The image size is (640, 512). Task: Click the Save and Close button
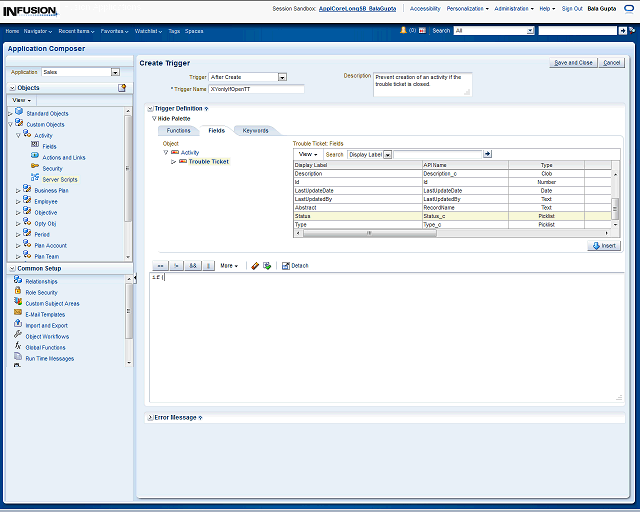[x=573, y=62]
